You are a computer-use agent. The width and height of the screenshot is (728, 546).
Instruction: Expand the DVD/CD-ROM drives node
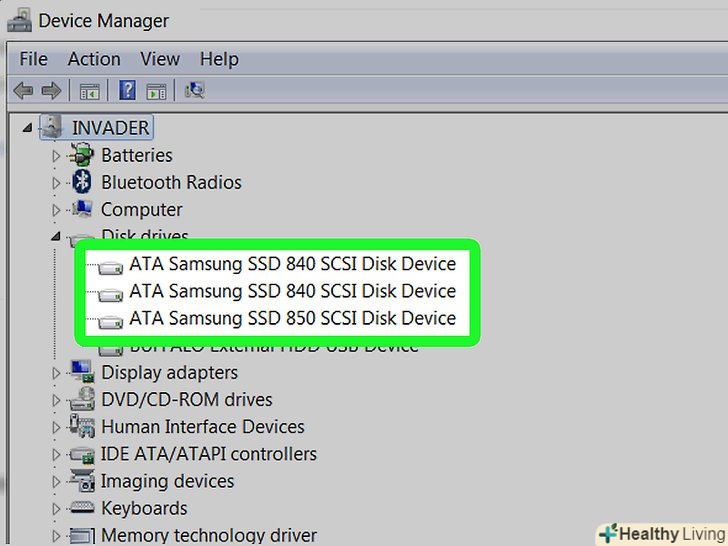56,400
